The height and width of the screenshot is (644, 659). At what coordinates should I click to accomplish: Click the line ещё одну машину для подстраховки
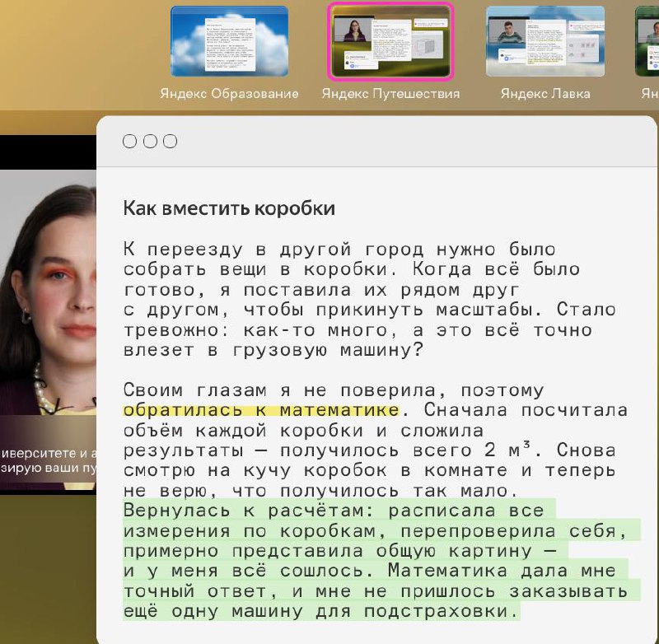click(x=321, y=611)
